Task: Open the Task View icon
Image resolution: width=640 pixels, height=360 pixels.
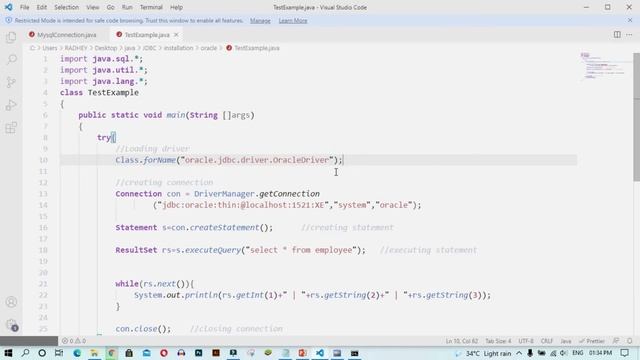Action: click(59, 353)
